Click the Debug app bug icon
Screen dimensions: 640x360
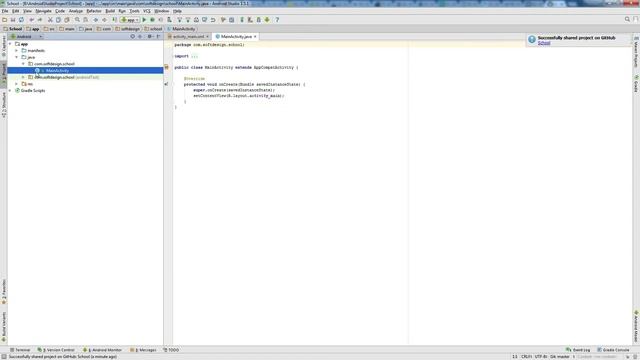click(x=152, y=20)
